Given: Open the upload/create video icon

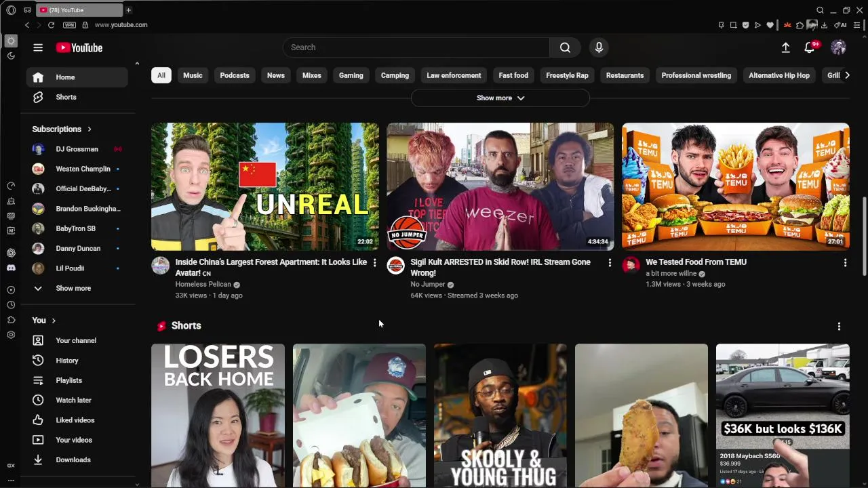Looking at the screenshot, I should tap(785, 47).
